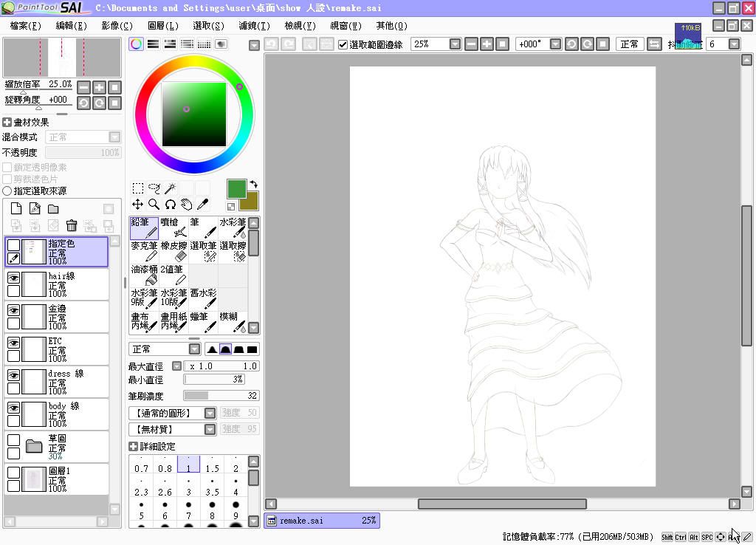Expand the 詳細設定 section
Viewport: 756px width, 545px height.
point(133,447)
